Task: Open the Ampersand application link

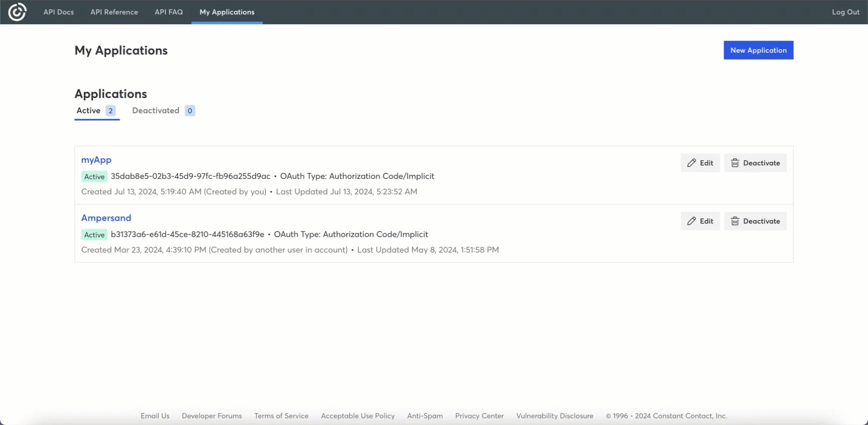Action: point(106,218)
